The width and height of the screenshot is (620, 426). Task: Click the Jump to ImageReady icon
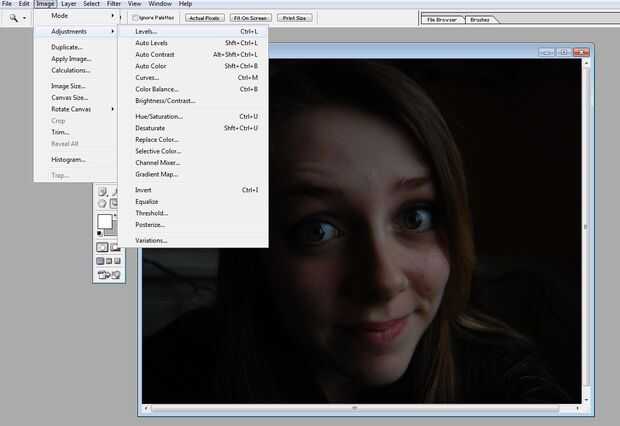pyautogui.click(x=107, y=275)
